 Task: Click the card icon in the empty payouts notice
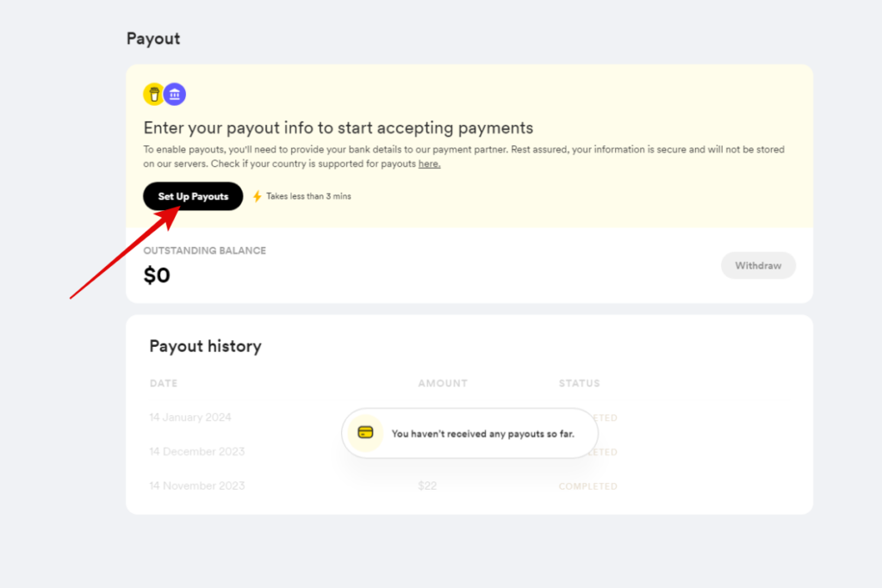[x=365, y=432]
